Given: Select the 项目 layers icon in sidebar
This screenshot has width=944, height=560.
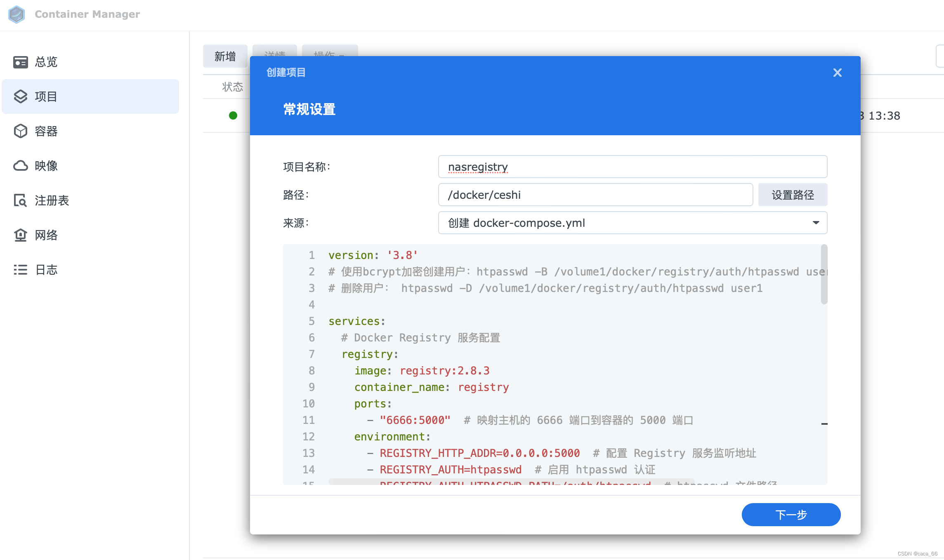Looking at the screenshot, I should click(x=20, y=96).
